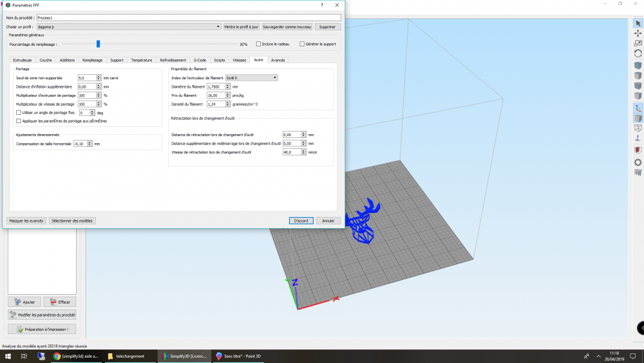Open the Extrudeuse tab

(22, 60)
